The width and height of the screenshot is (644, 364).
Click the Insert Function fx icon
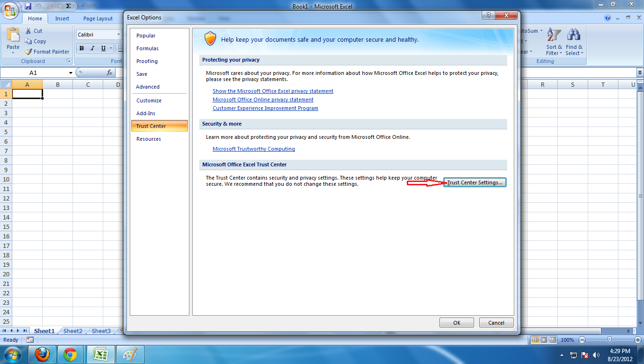click(109, 73)
